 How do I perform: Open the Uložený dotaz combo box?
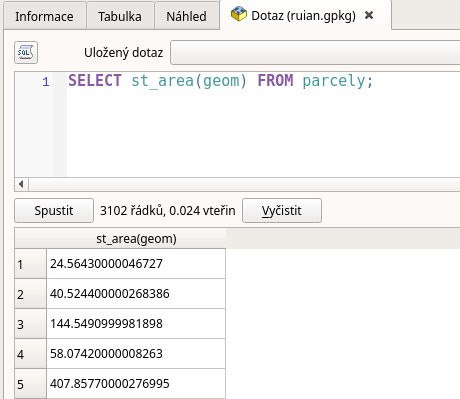(x=315, y=53)
